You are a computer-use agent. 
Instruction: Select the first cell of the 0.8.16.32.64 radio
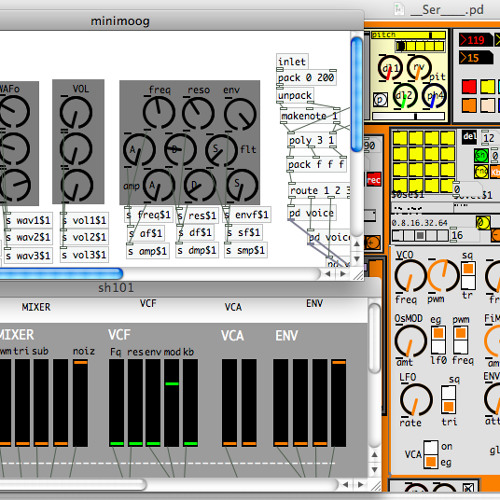pos(397,236)
